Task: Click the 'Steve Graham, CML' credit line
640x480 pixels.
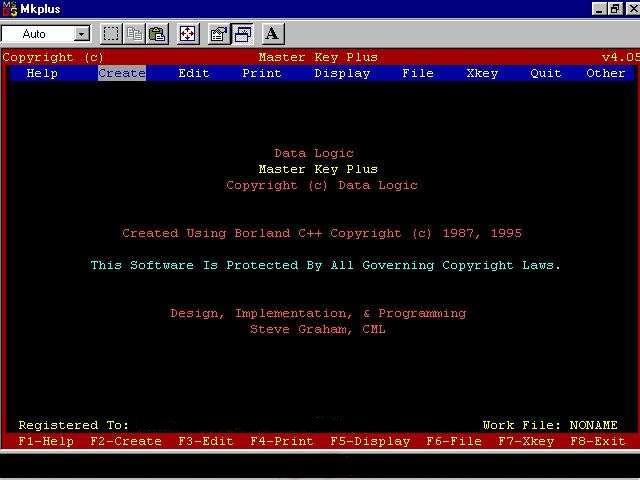Action: (x=318, y=329)
